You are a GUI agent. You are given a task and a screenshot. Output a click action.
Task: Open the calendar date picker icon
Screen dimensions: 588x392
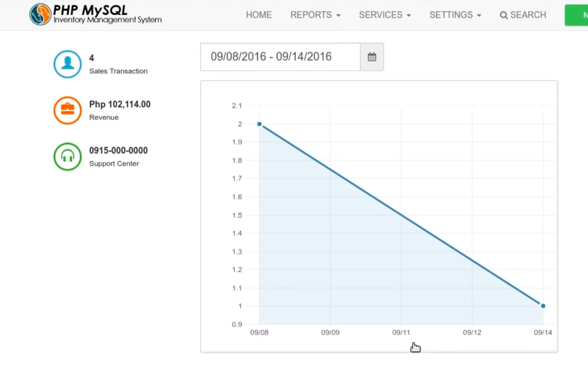click(x=372, y=57)
